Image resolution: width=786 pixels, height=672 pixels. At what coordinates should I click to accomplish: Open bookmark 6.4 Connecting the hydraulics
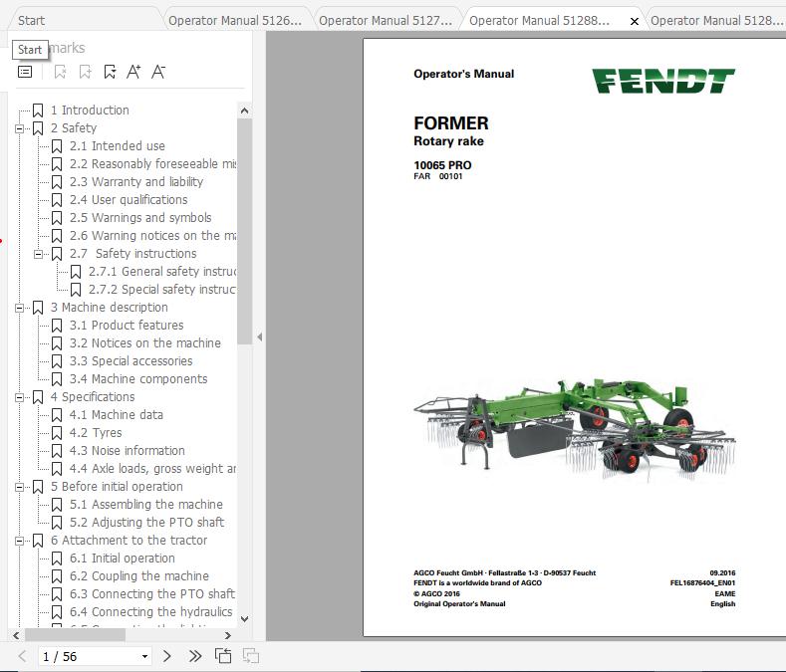click(150, 612)
